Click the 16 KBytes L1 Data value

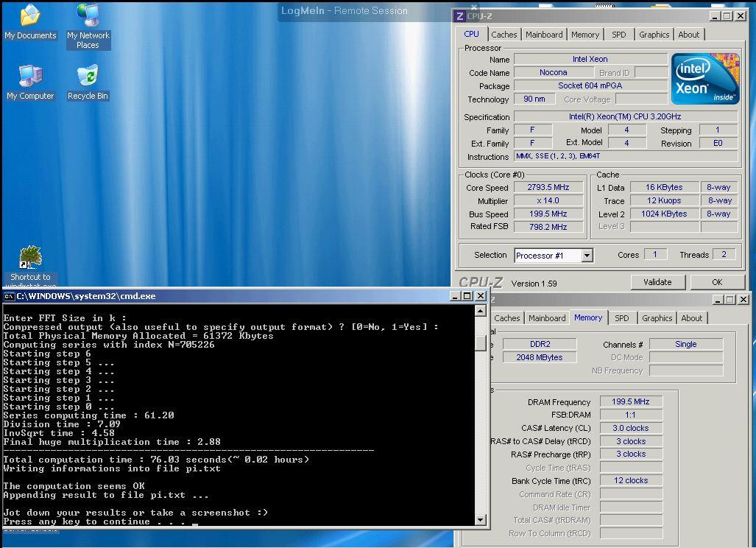pyautogui.click(x=664, y=187)
